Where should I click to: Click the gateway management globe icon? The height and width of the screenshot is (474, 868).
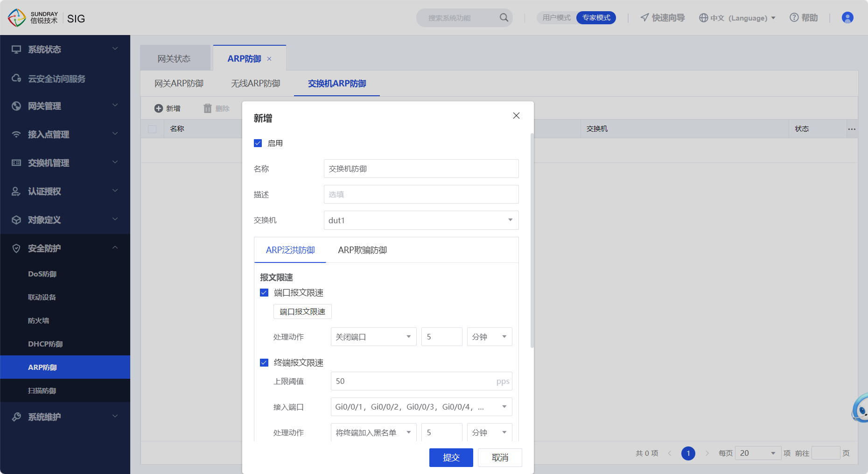click(x=16, y=106)
